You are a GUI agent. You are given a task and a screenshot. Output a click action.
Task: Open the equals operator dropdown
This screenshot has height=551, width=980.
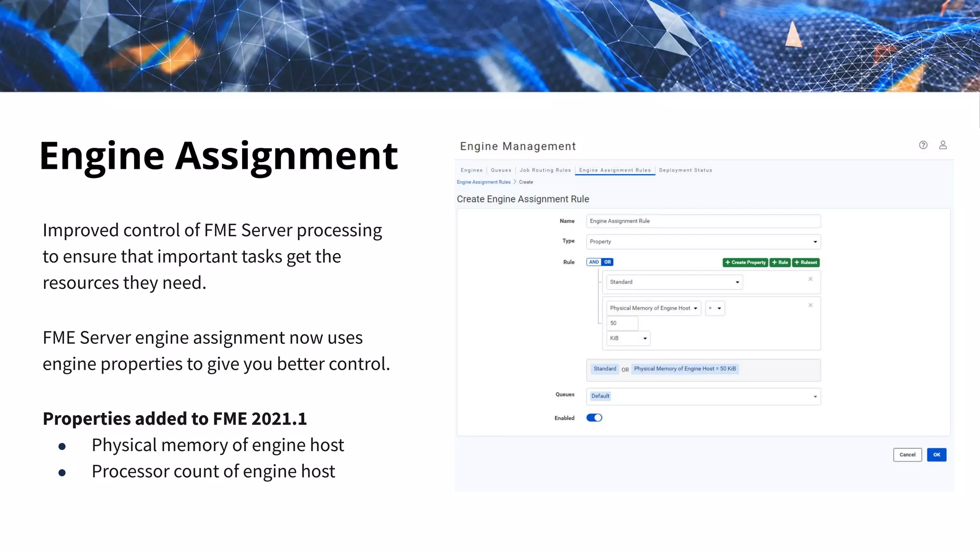(x=715, y=309)
